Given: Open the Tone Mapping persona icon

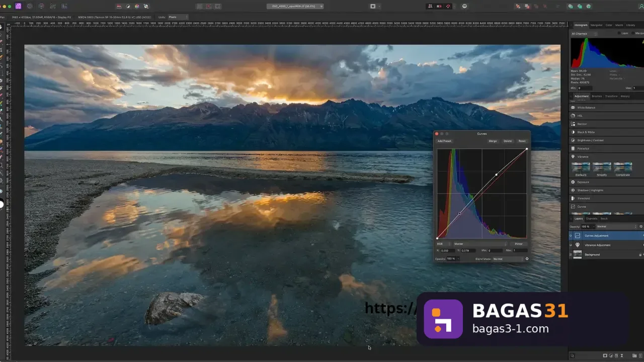Looking at the screenshot, I should pos(53,6).
